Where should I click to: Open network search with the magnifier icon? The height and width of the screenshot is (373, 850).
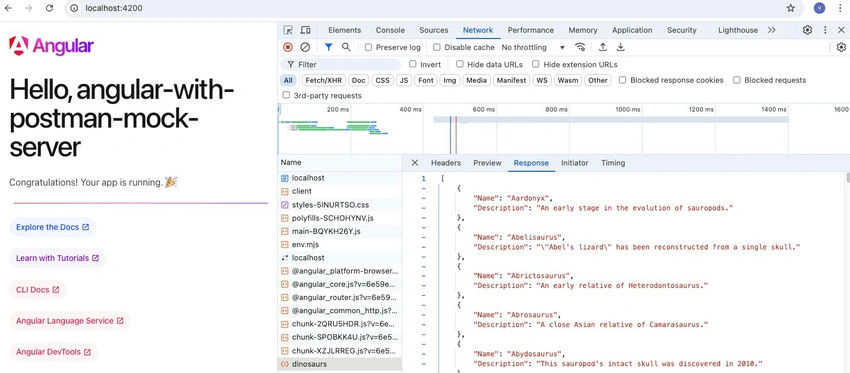click(x=346, y=48)
